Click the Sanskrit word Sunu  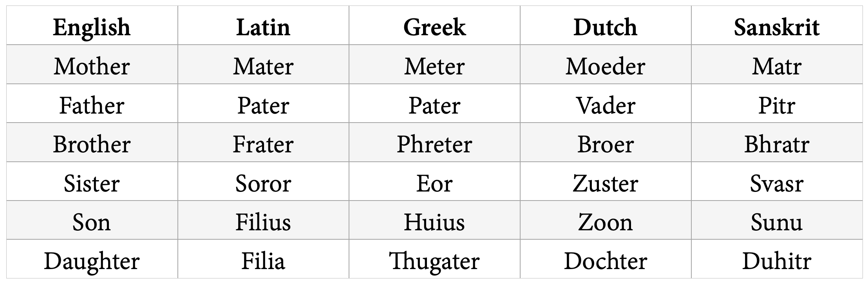tap(776, 222)
